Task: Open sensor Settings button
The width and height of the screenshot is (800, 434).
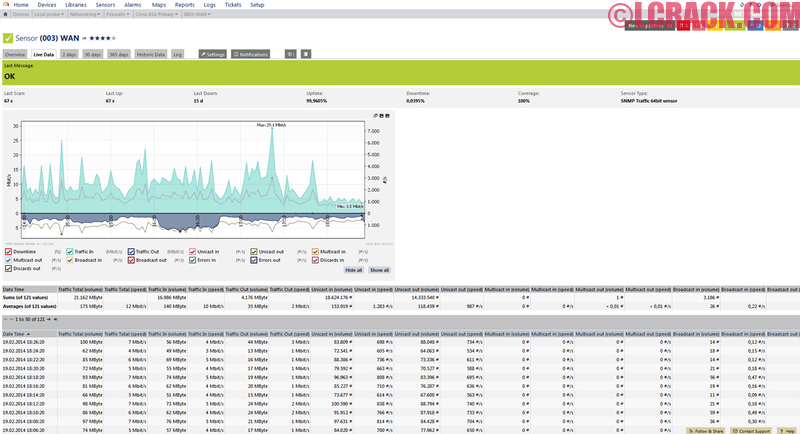Action: point(213,54)
